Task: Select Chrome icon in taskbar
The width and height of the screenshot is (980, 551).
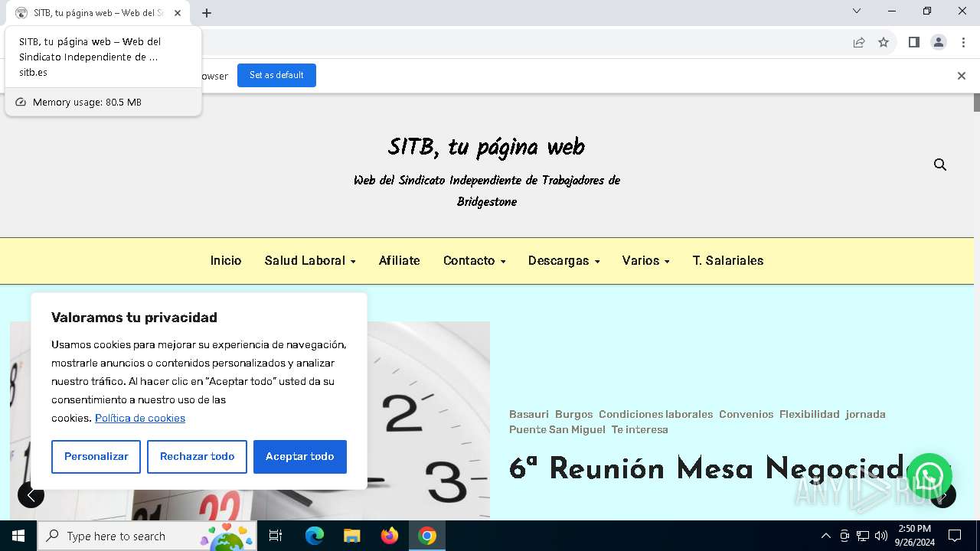Action: tap(427, 536)
